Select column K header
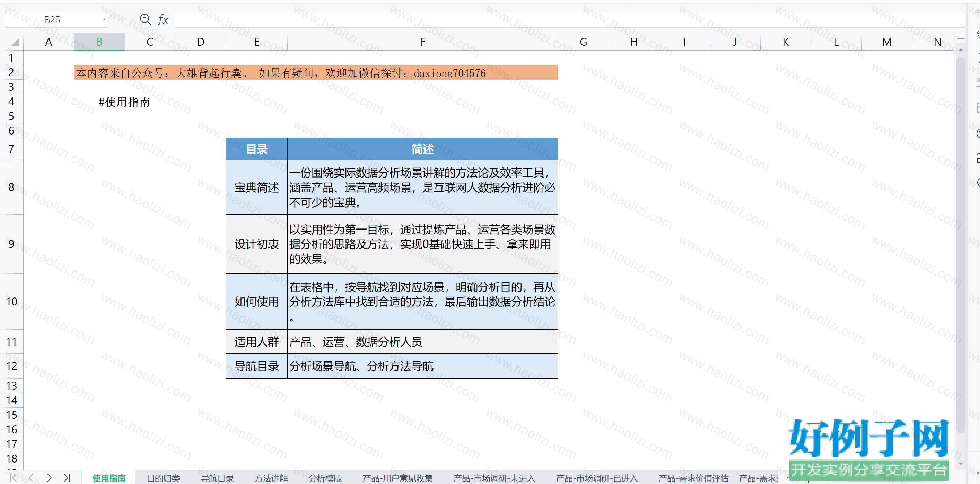 (x=786, y=42)
